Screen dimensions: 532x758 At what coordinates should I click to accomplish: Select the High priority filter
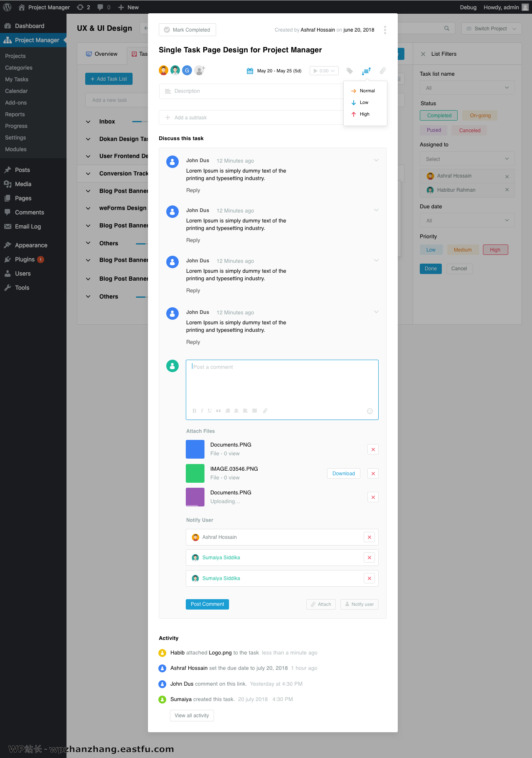click(x=495, y=250)
